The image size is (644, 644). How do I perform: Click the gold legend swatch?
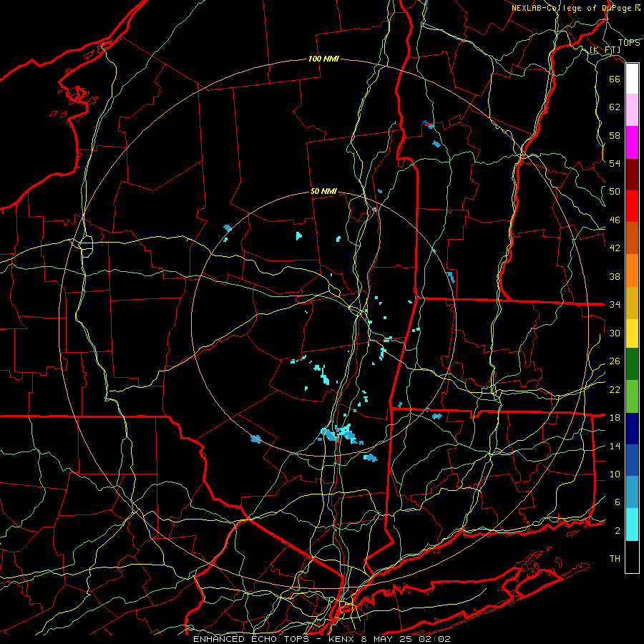coord(632,303)
